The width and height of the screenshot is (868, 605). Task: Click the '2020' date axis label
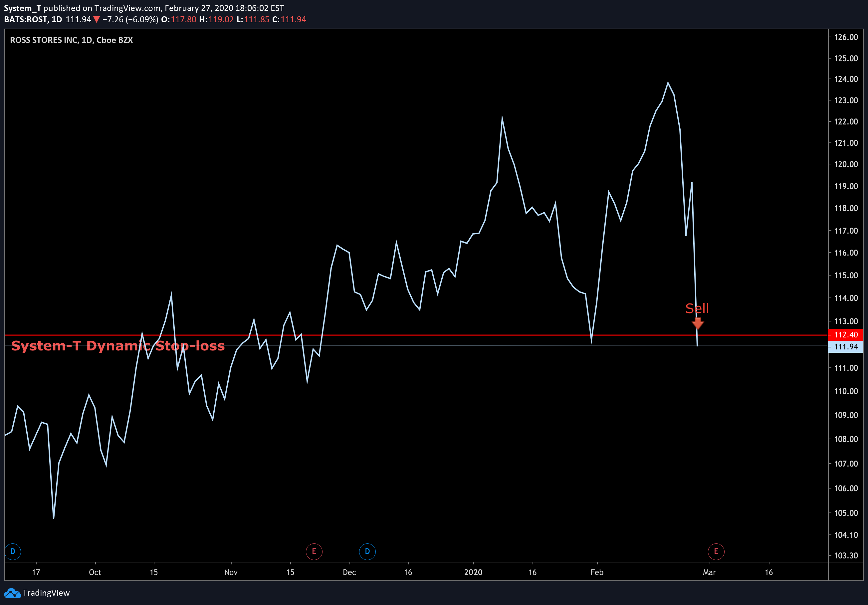pyautogui.click(x=473, y=572)
